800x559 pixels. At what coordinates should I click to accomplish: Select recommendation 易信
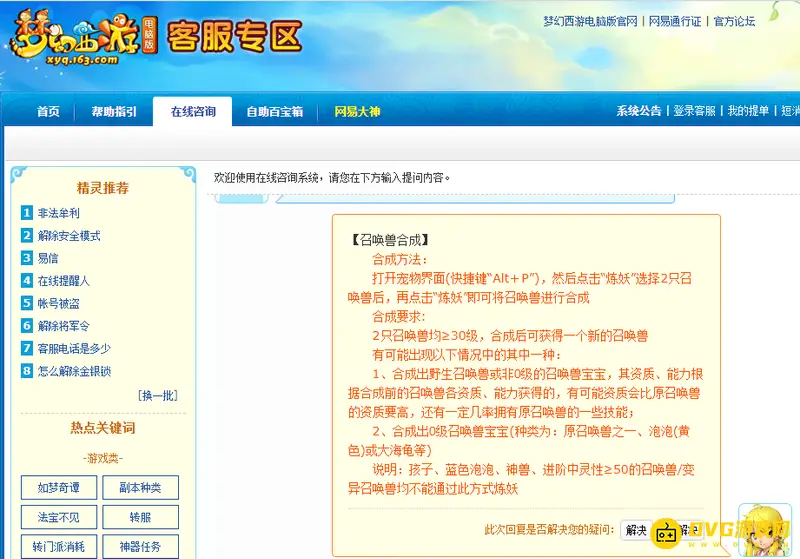click(48, 258)
